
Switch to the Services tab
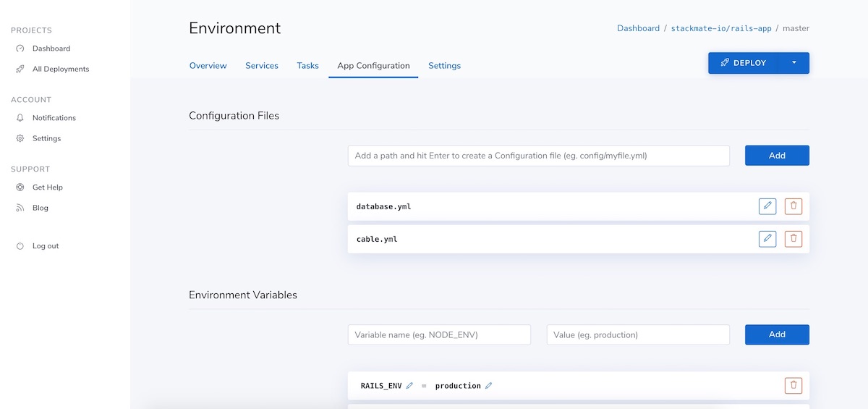(x=262, y=65)
